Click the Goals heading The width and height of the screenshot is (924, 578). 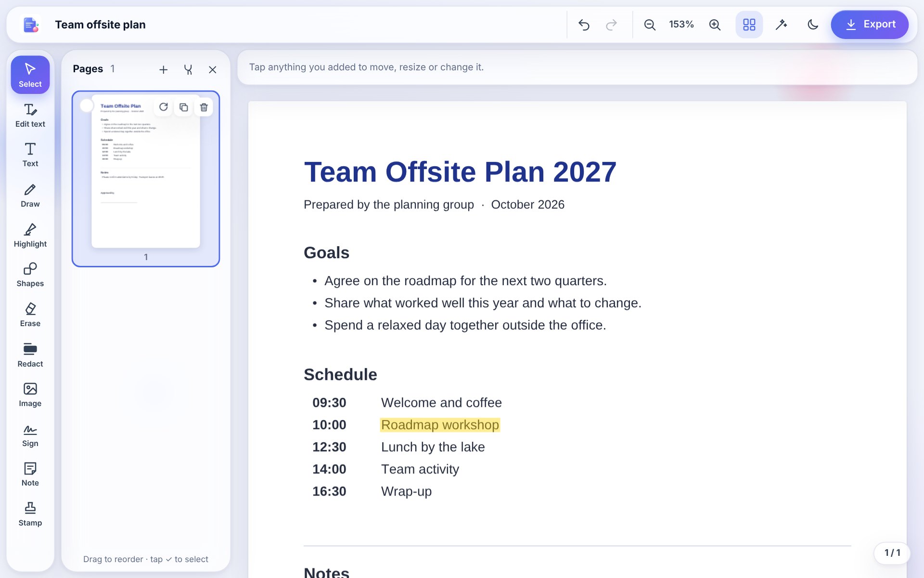tap(326, 253)
